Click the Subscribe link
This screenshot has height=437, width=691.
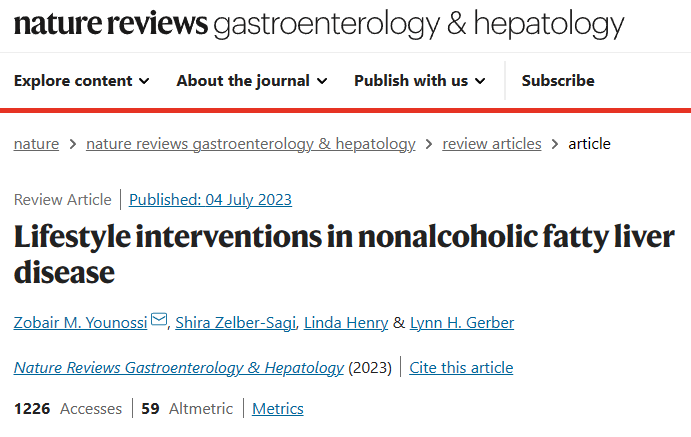pos(558,81)
